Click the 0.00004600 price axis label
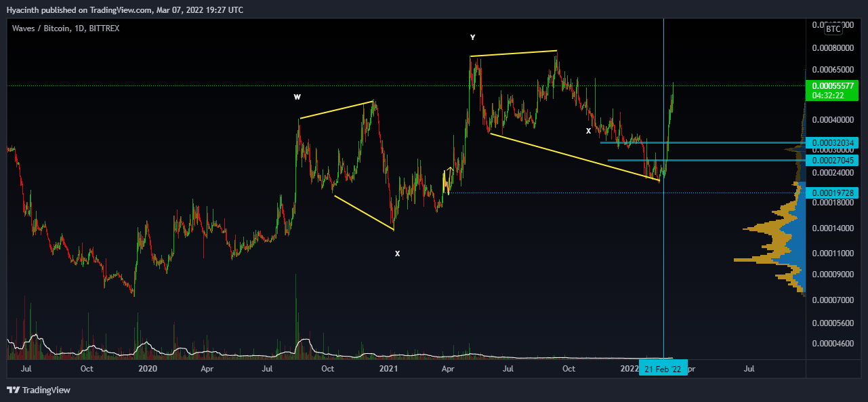This screenshot has width=868, height=402. pos(833,344)
